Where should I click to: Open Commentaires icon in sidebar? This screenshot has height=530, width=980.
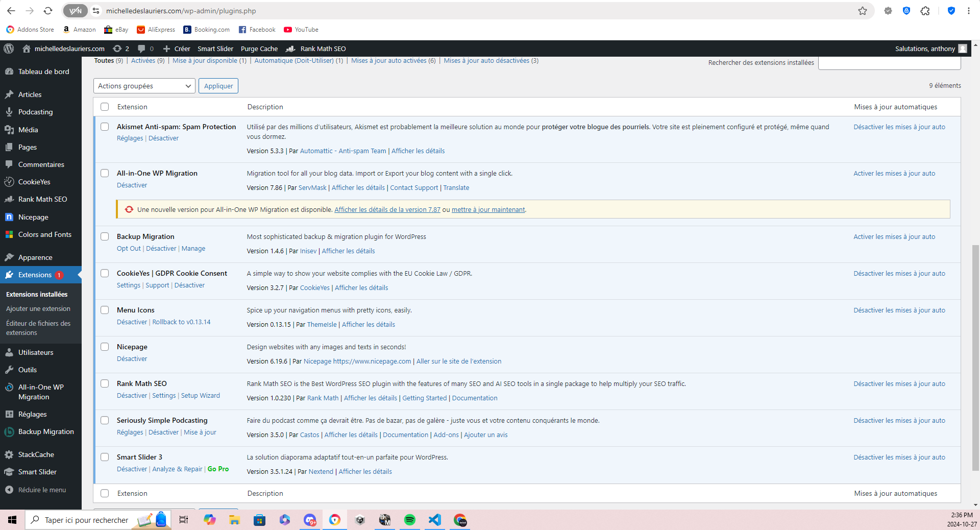9,164
